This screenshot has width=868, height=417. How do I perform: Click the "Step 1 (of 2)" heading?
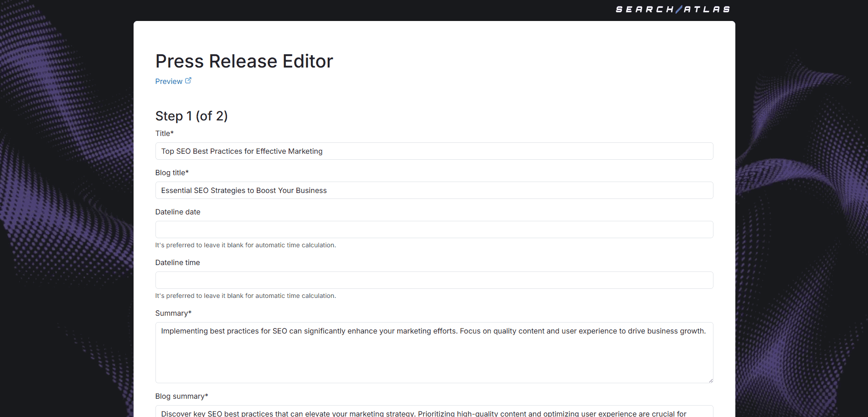point(191,116)
